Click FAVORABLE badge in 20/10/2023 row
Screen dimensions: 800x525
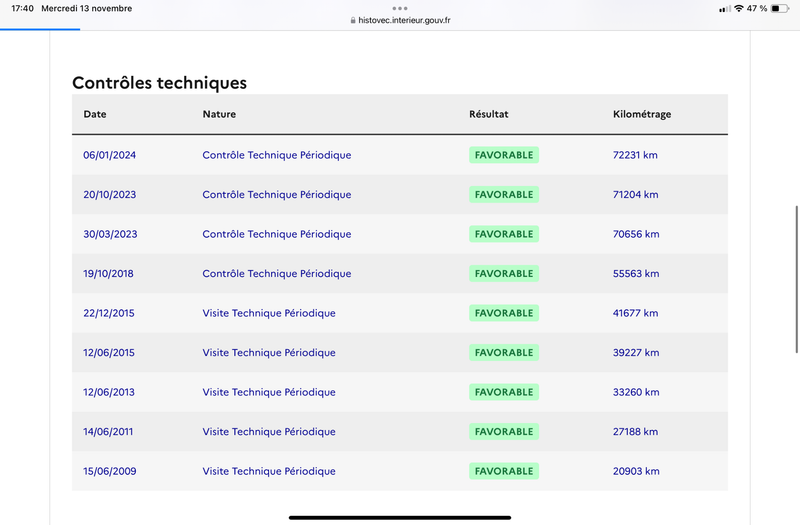coord(504,194)
